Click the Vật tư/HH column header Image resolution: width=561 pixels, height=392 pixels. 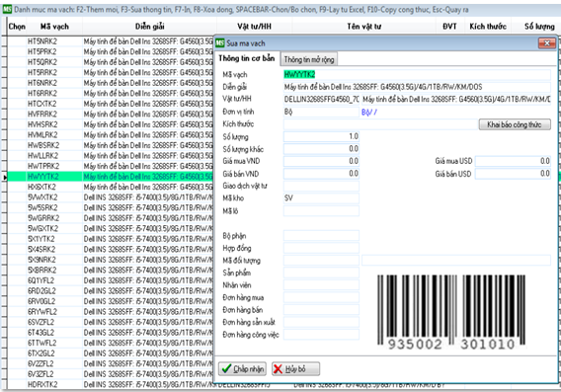(255, 27)
